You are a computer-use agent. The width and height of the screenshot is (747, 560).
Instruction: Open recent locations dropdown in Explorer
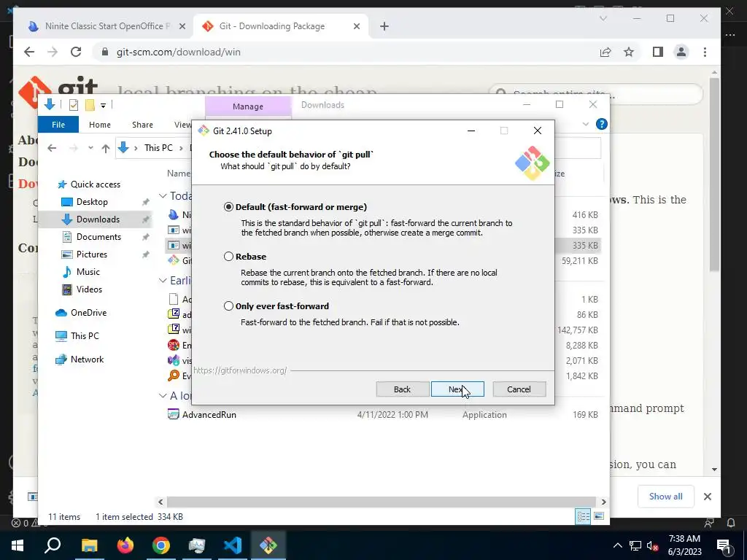(x=90, y=148)
